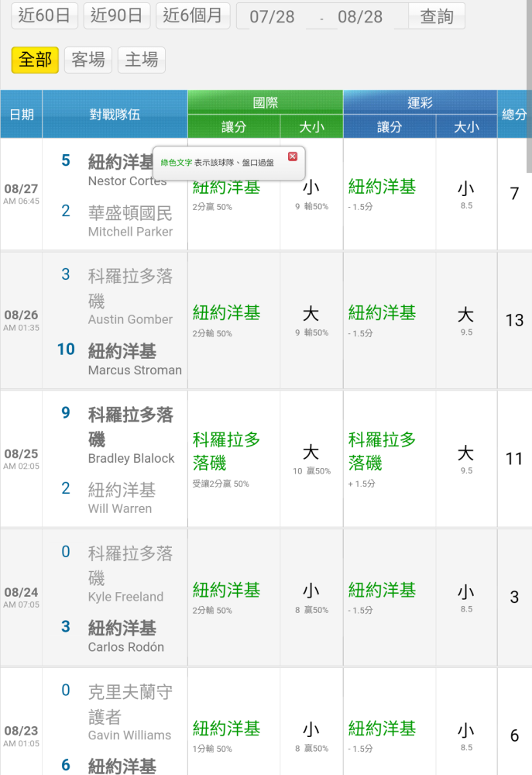This screenshot has width=532, height=775.
Task: Click the 大小 header under 國際
Action: [312, 126]
